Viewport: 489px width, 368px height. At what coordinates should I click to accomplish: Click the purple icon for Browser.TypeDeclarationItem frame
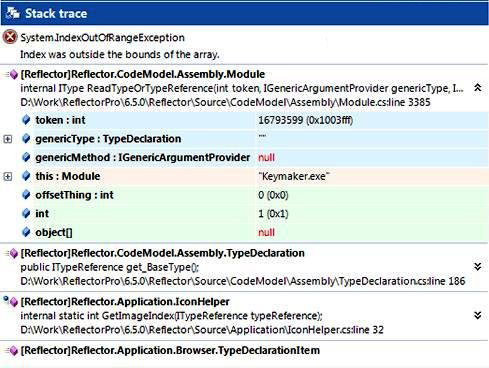(12, 351)
